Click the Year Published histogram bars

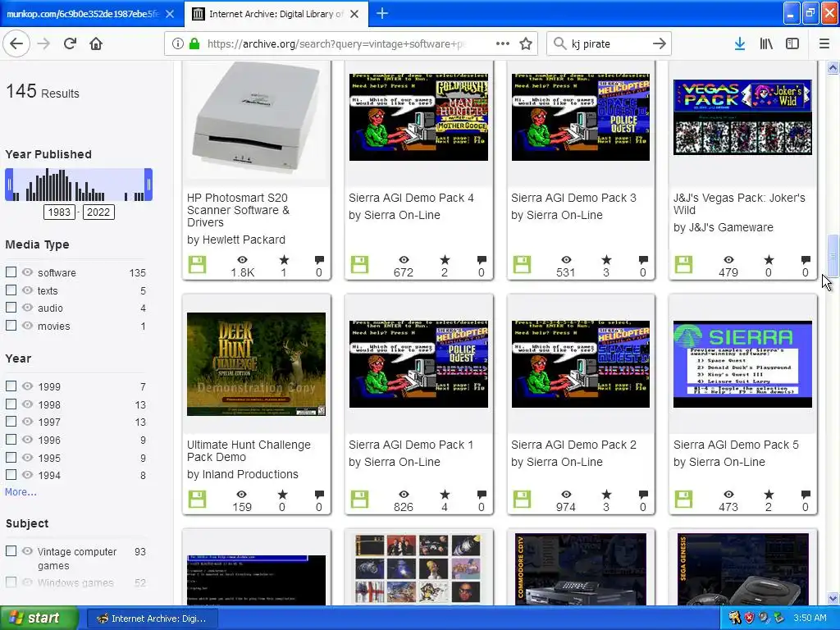coord(79,185)
